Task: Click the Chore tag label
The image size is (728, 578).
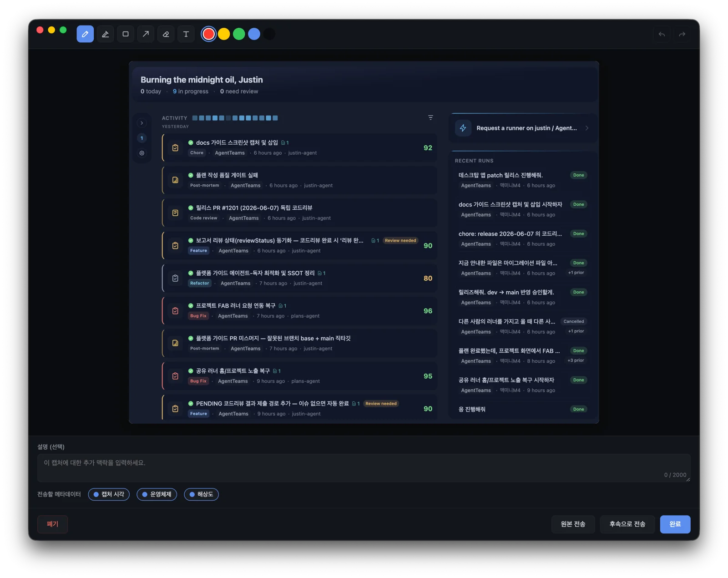Action: coord(197,153)
